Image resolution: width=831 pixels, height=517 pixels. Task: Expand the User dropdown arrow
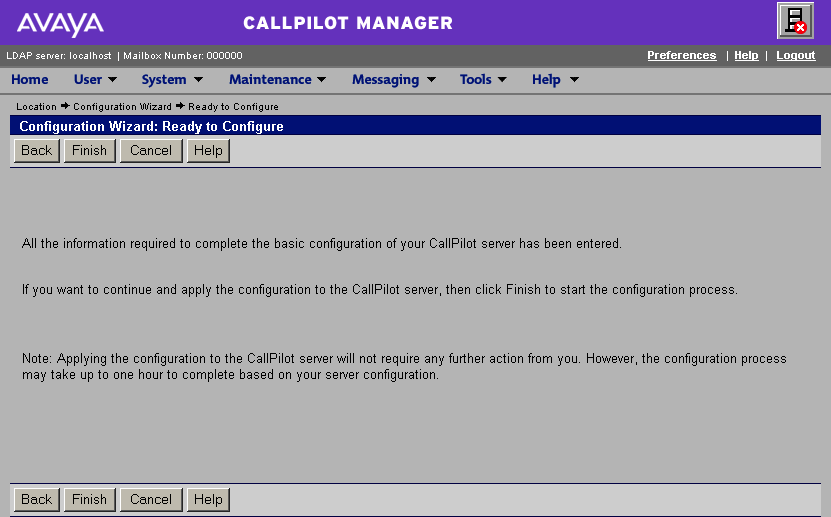coord(112,80)
